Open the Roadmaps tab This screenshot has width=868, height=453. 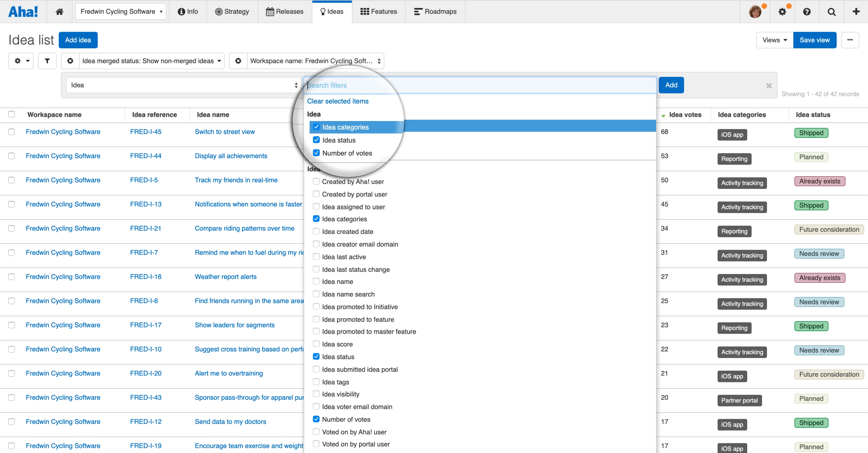[435, 12]
